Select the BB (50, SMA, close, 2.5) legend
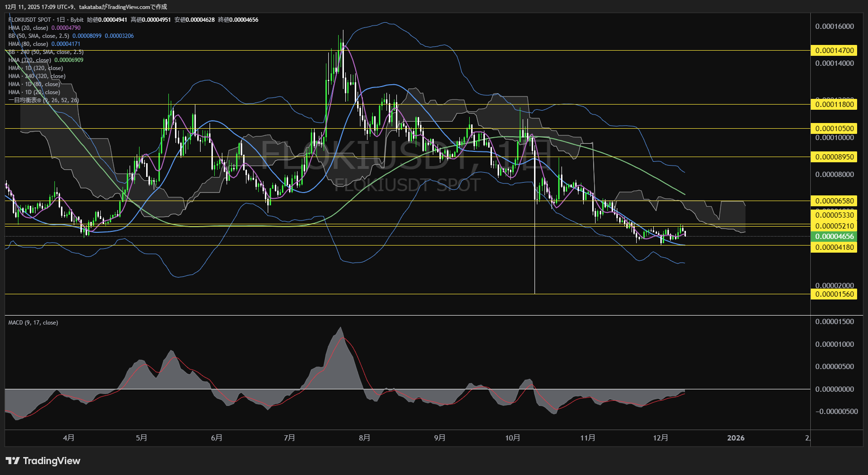Screen dimensions: 868x475 click(x=39, y=36)
